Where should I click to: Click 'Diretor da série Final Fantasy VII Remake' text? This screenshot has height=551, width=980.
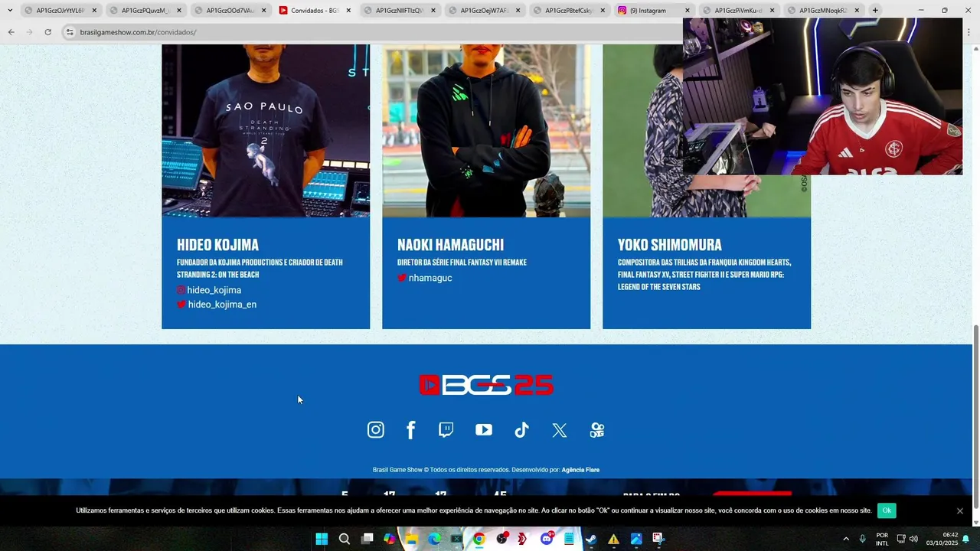(462, 262)
